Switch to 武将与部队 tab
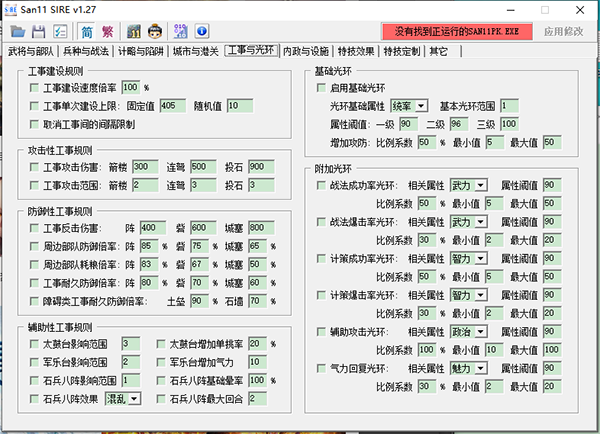Image resolution: width=600 pixels, height=434 pixels. [x=31, y=51]
